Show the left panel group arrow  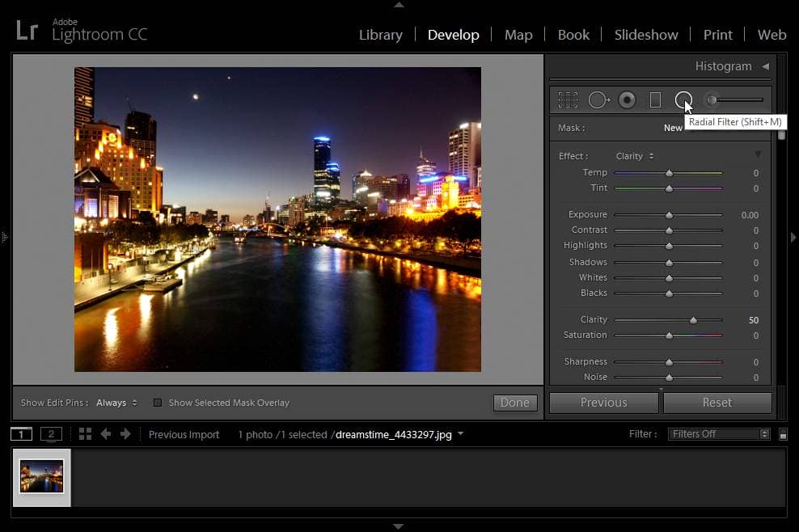pos(5,237)
